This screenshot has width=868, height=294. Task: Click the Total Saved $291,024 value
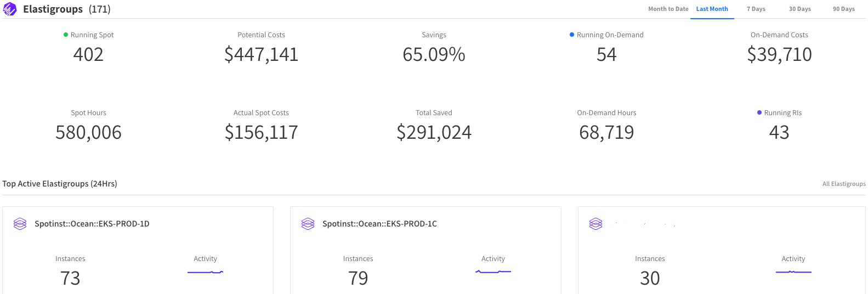[434, 132]
